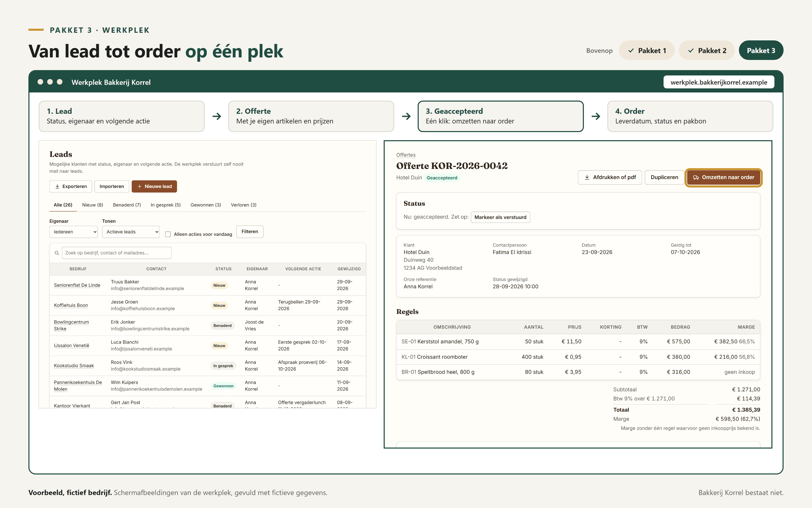Click the BR-01 Speltbrood heel row
812x508 pixels.
coord(578,372)
